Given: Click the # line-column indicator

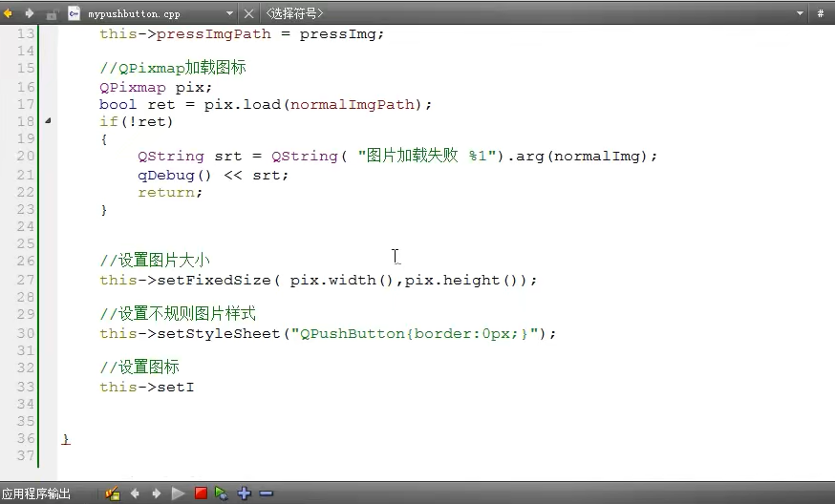Looking at the screenshot, I should (x=821, y=13).
